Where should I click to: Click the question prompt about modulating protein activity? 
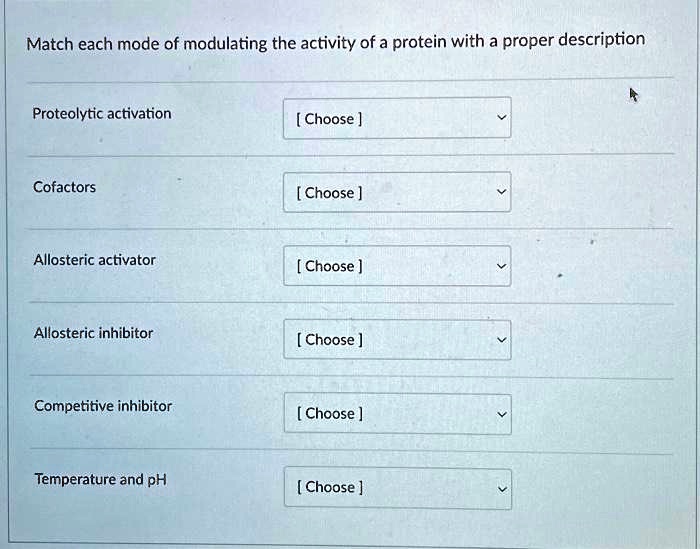coord(336,42)
